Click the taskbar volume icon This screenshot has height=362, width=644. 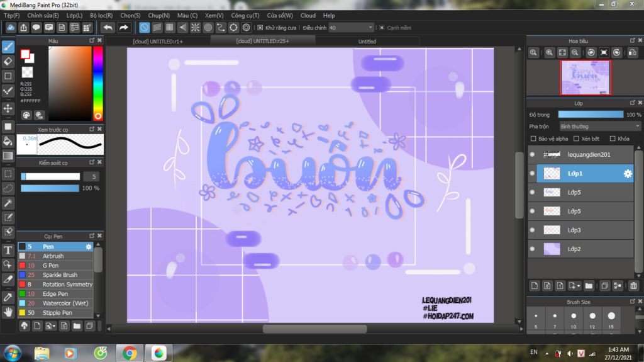coord(570,353)
